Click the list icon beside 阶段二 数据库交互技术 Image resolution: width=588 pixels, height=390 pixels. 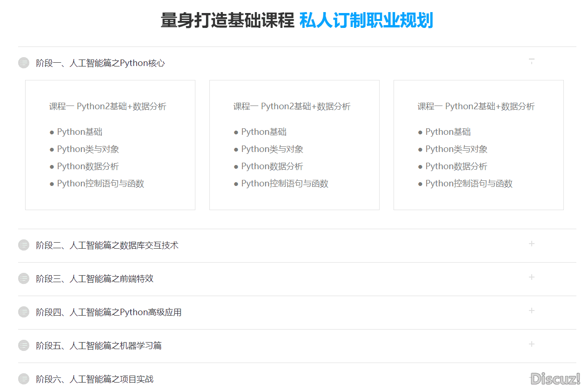click(24, 245)
